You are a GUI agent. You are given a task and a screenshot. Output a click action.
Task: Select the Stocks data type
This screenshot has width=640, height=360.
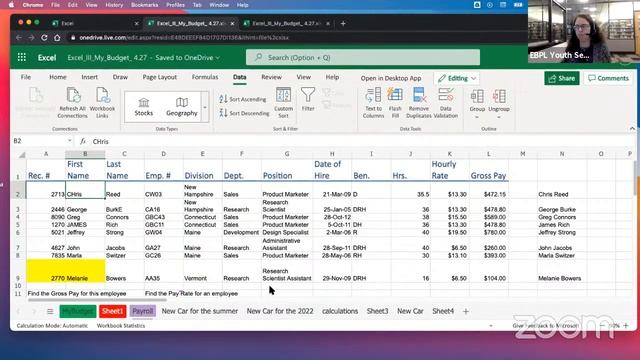pos(144,107)
